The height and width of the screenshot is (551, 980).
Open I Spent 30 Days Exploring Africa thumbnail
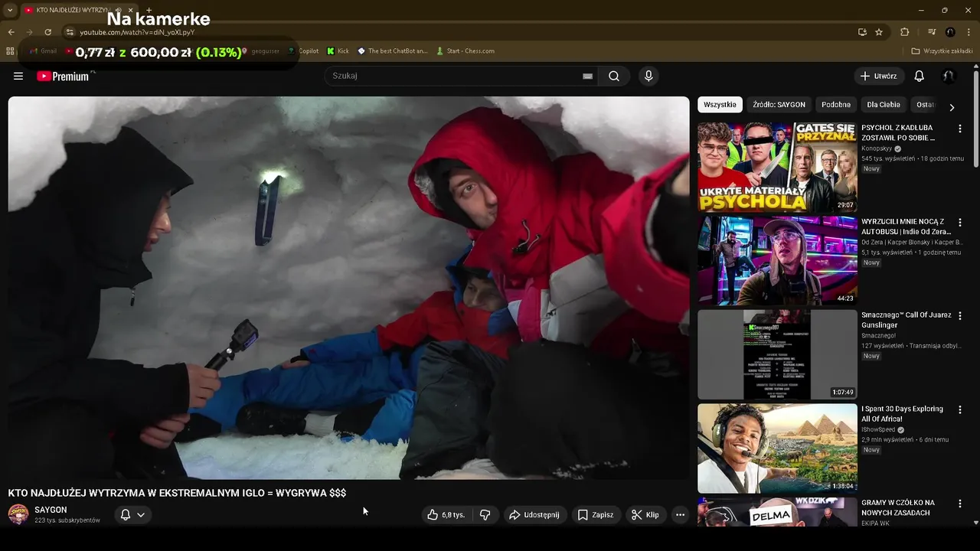[x=777, y=448]
